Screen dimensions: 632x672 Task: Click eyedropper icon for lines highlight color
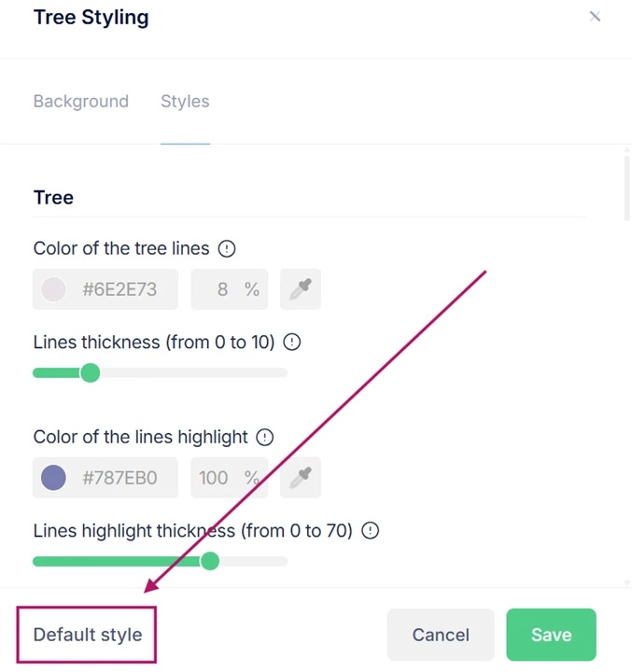pyautogui.click(x=300, y=478)
